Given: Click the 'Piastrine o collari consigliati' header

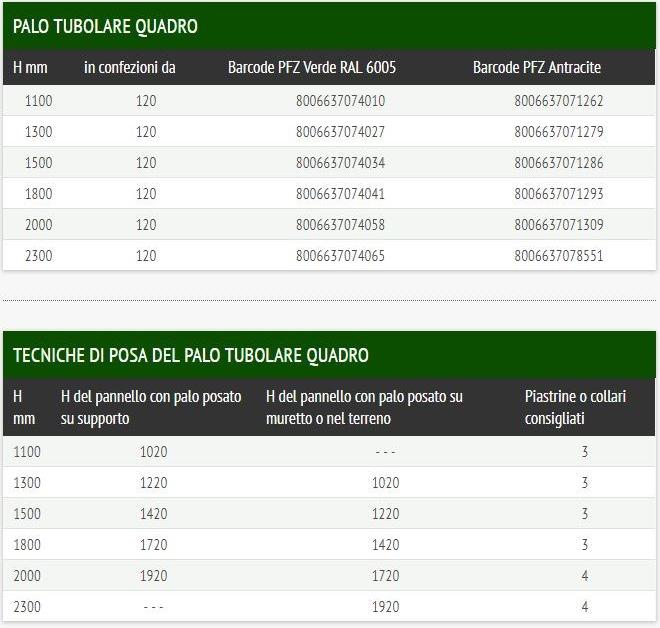Looking at the screenshot, I should [574, 408].
